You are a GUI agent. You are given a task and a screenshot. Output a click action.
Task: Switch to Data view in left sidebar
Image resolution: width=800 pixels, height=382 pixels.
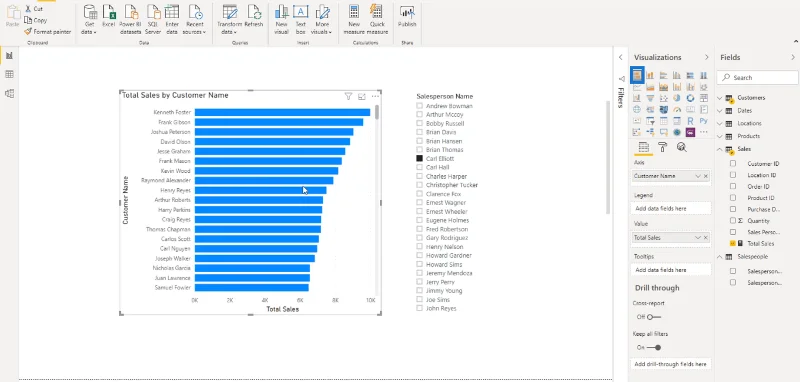(x=9, y=74)
